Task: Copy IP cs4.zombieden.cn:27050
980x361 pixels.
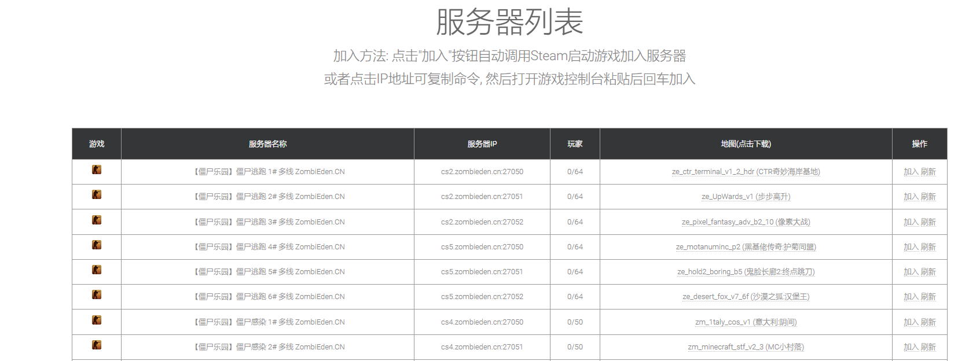Action: point(482,322)
